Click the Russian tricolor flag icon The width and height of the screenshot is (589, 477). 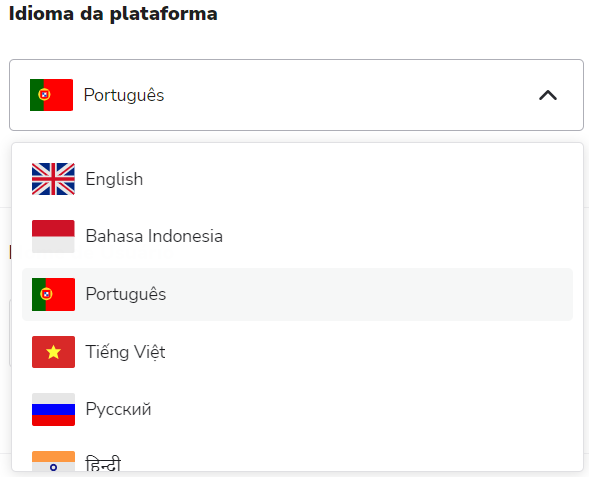click(53, 409)
